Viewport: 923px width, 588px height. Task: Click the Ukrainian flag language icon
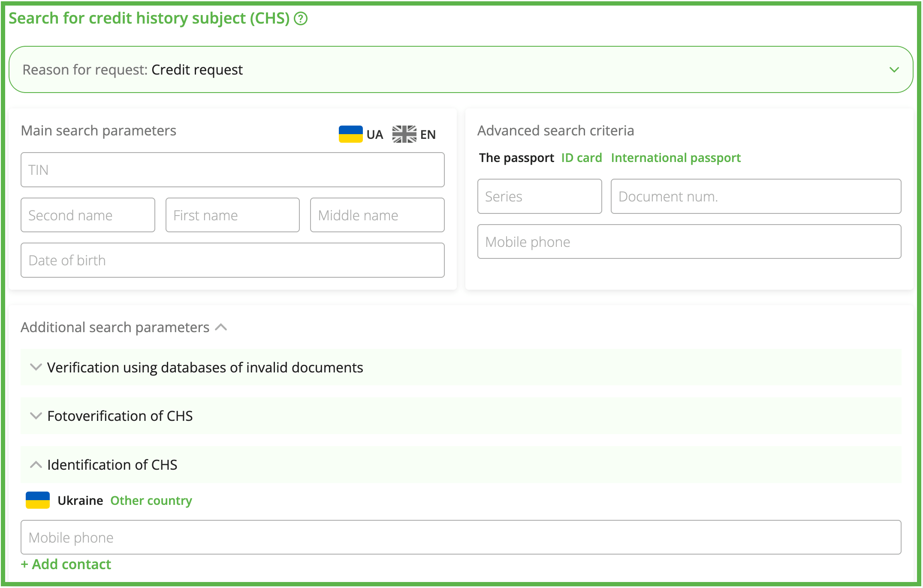pyautogui.click(x=350, y=134)
